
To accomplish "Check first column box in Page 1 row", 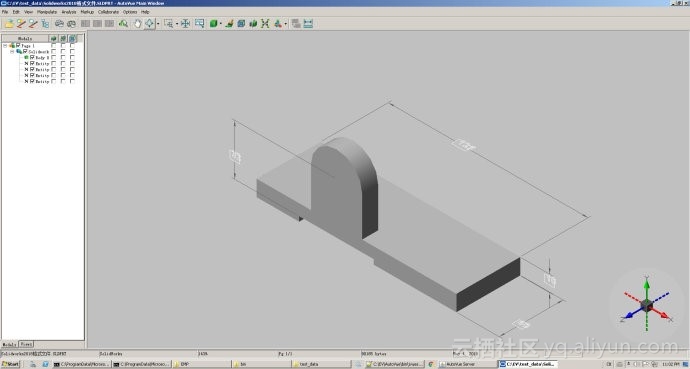I will (53, 45).
